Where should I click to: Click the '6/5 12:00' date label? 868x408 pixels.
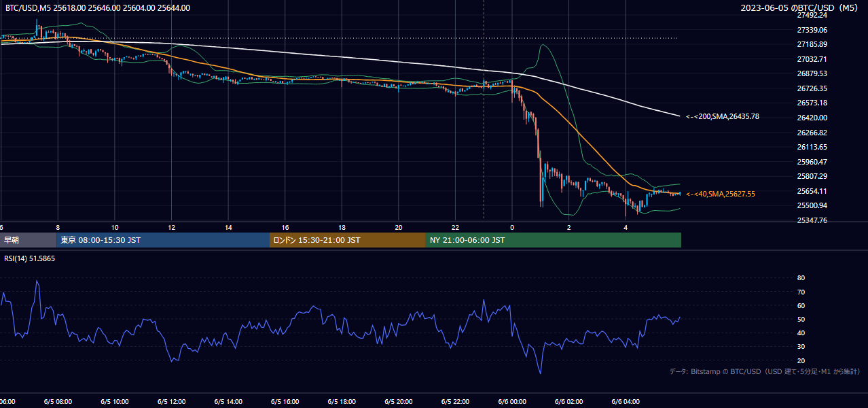point(171,401)
